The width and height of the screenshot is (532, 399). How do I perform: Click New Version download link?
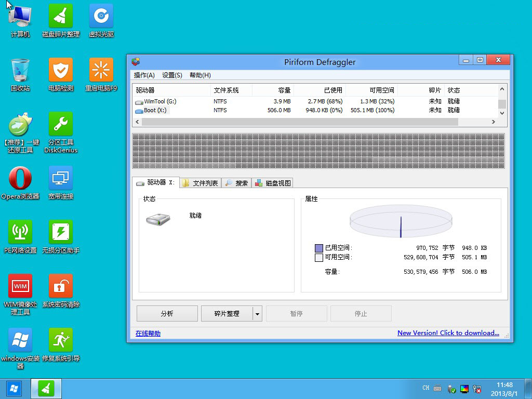click(448, 333)
